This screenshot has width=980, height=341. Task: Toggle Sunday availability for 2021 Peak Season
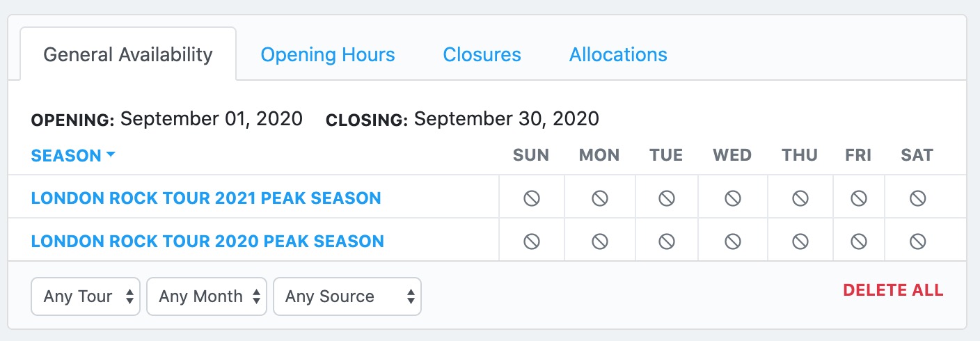(x=532, y=198)
